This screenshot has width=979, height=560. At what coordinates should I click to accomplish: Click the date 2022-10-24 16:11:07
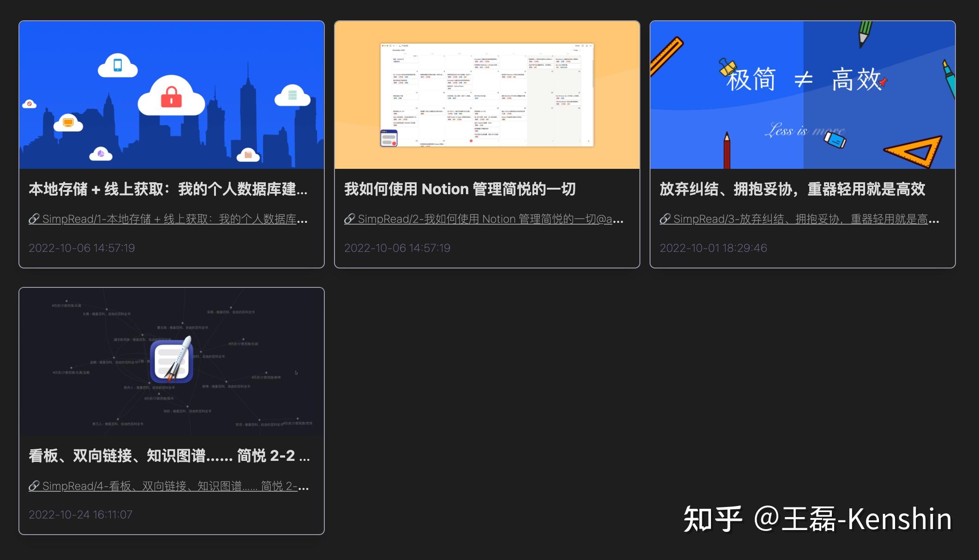pyautogui.click(x=81, y=515)
